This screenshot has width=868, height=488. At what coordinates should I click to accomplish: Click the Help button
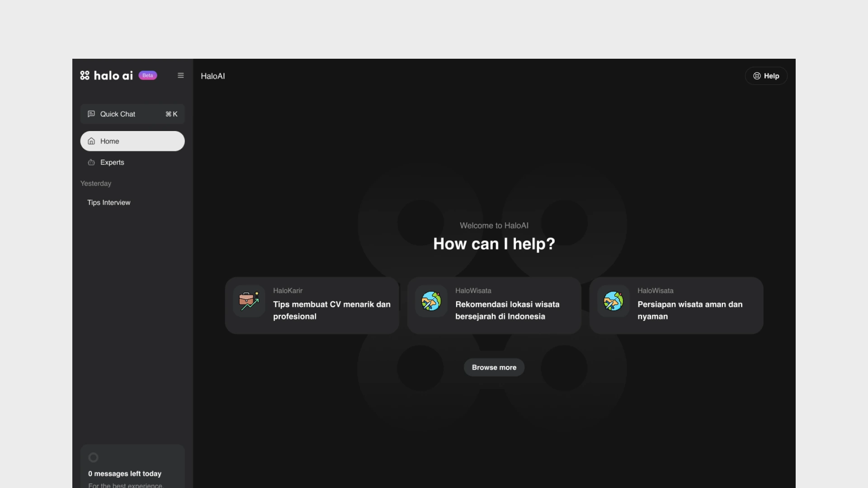coord(766,76)
